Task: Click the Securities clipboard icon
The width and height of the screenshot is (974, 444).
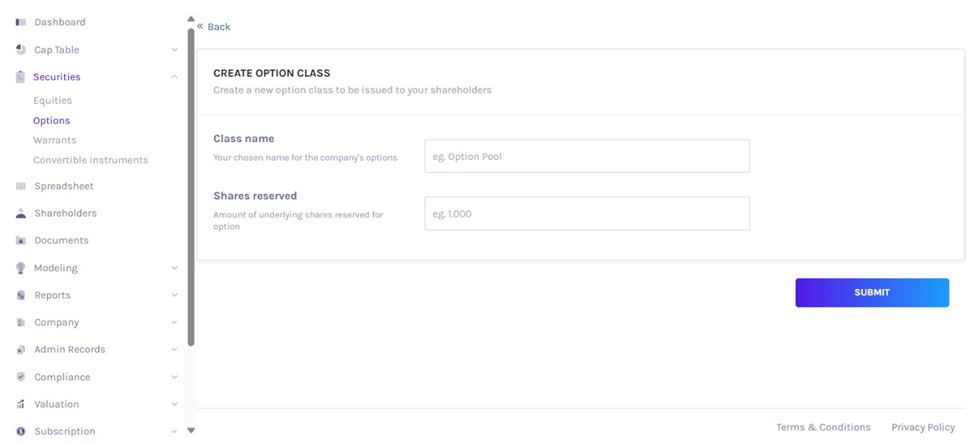Action: tap(21, 77)
